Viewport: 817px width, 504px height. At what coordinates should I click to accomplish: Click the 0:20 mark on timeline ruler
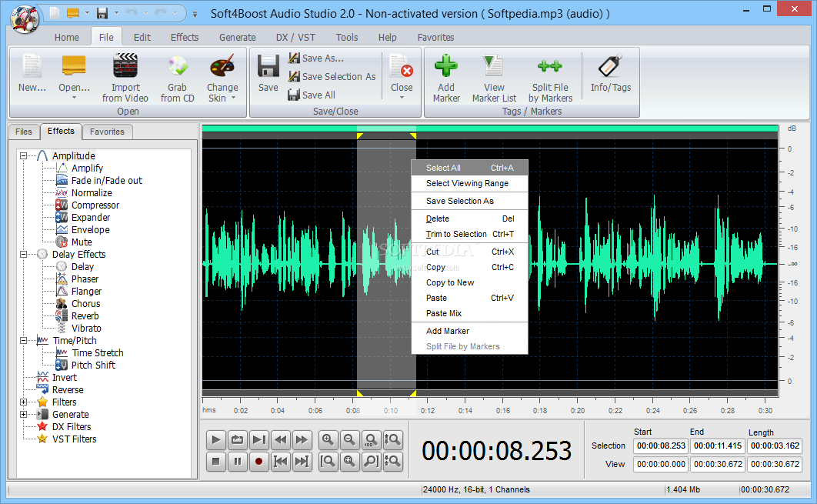point(577,410)
